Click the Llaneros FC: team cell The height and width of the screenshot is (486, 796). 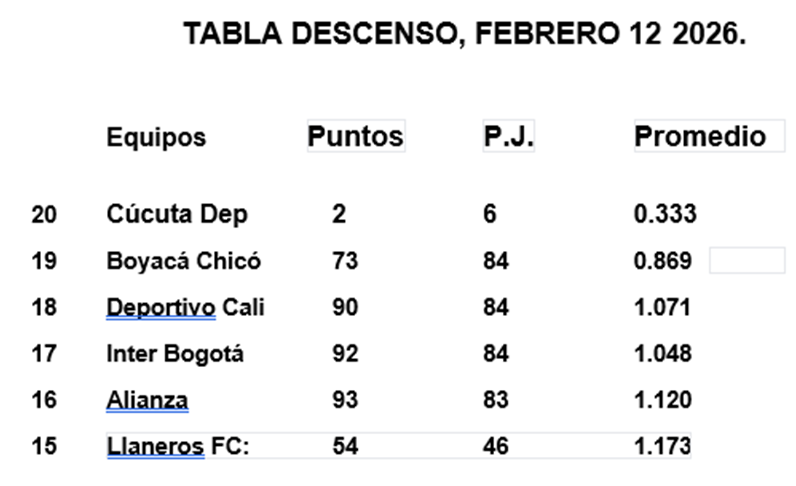coord(177,447)
